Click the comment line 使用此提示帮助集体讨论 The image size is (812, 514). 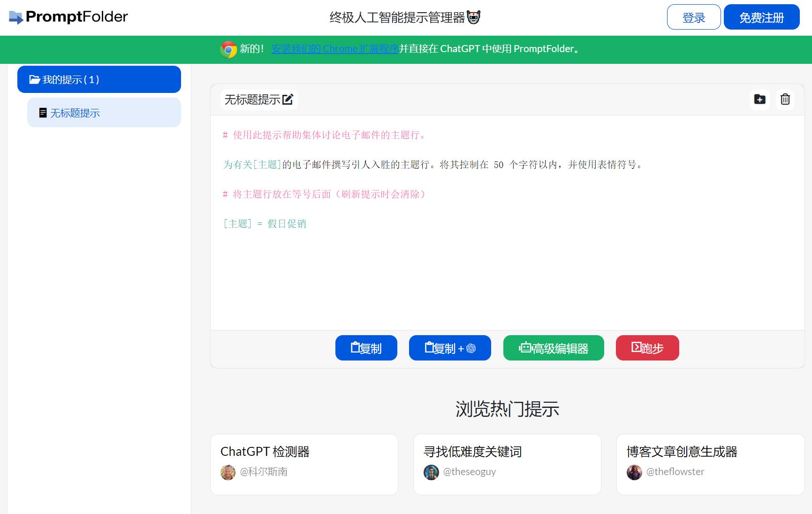(325, 135)
